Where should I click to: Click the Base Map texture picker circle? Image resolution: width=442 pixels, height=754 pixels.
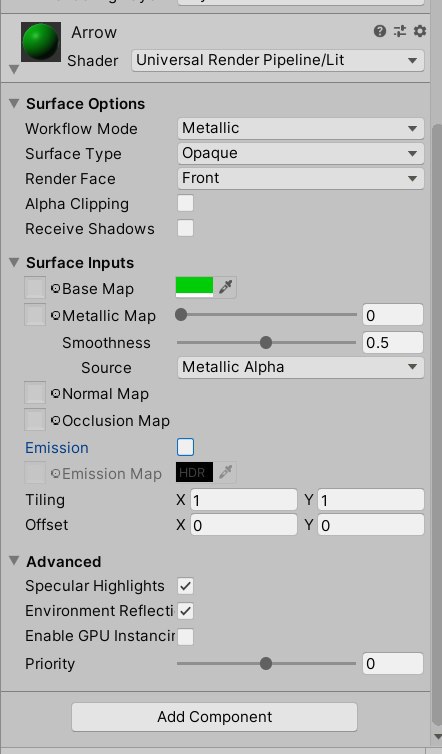pos(56,289)
